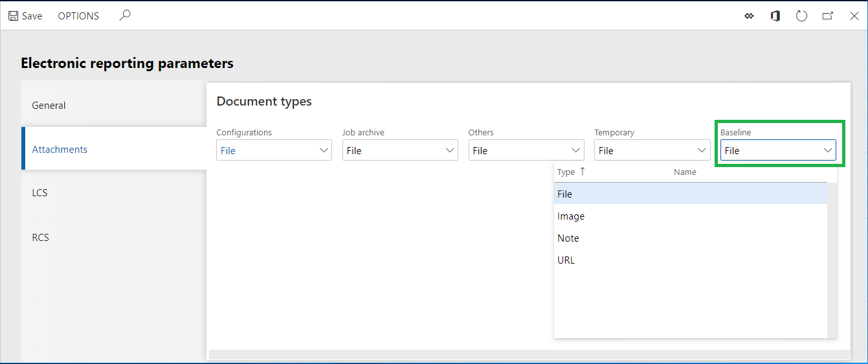
Task: Select Image from the Baseline list
Action: (x=571, y=216)
